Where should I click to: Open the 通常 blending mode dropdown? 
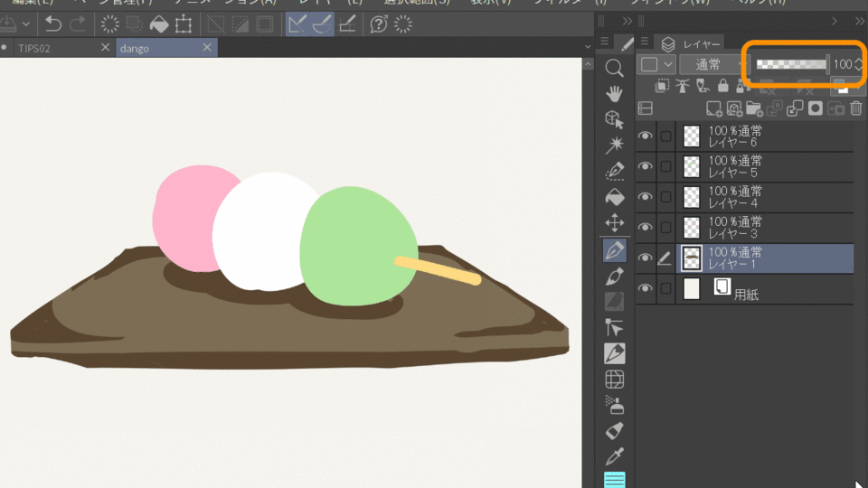[x=708, y=64]
